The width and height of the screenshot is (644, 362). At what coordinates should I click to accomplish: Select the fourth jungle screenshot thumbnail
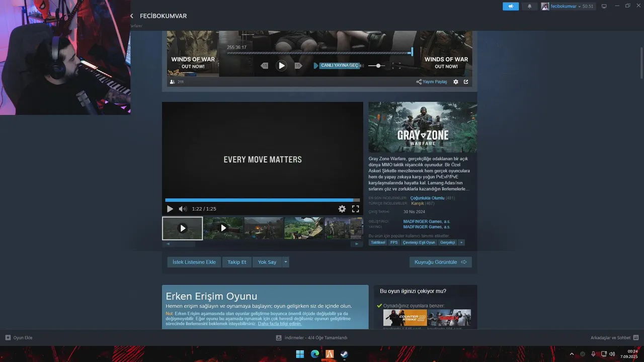[x=304, y=228]
